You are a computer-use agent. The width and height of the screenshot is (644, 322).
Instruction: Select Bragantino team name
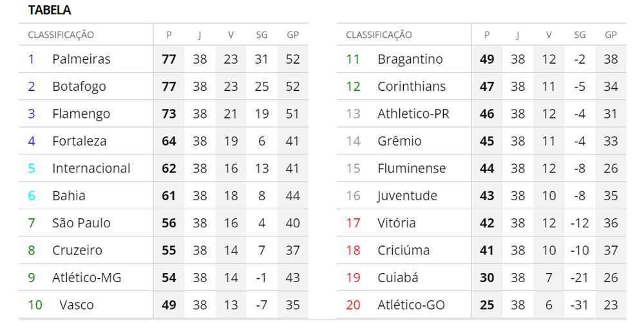(x=410, y=59)
